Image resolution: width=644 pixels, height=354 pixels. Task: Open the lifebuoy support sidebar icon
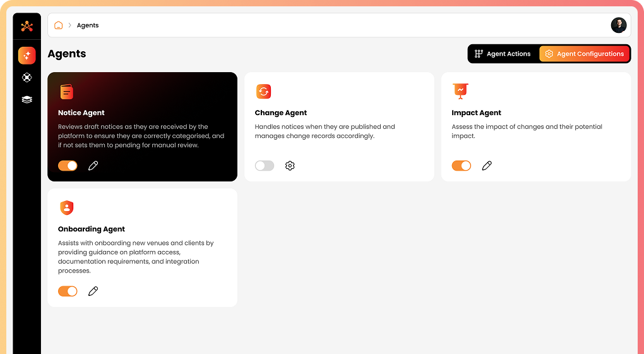(x=27, y=78)
